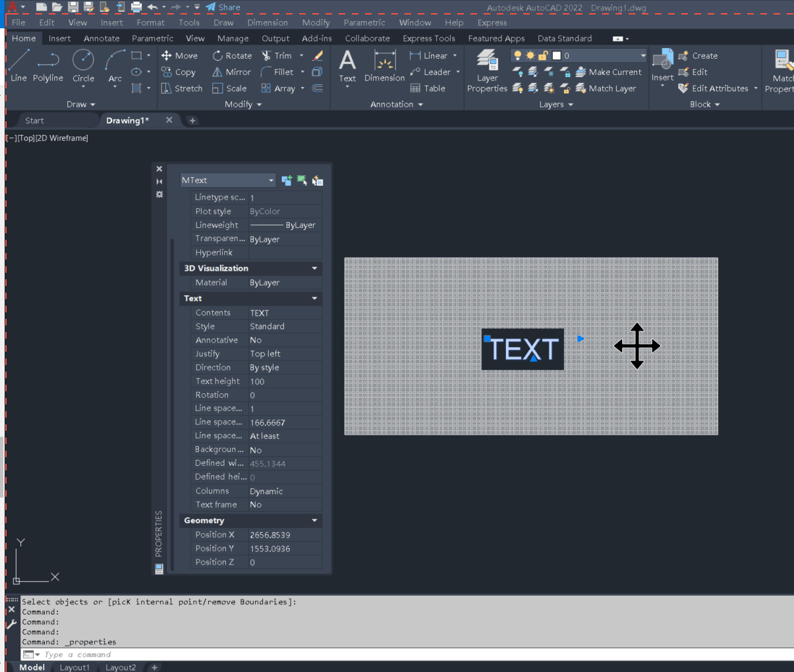
Task: Switch to the Layout1 tab
Action: click(74, 667)
